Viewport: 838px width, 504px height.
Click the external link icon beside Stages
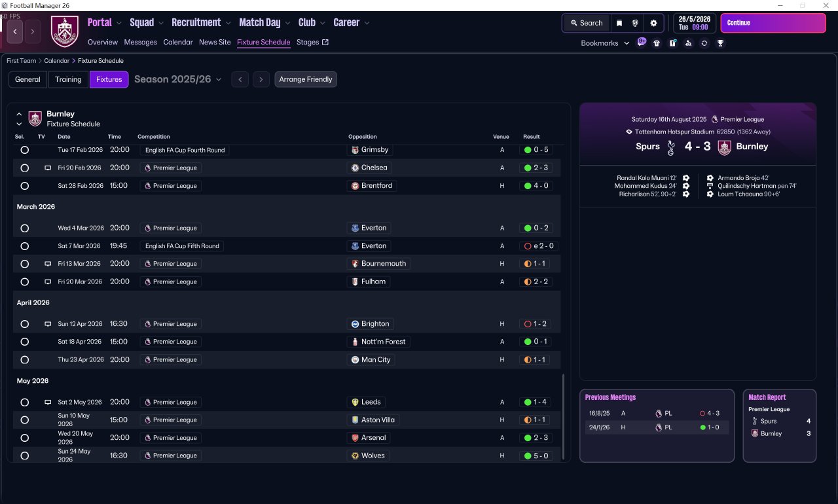325,43
